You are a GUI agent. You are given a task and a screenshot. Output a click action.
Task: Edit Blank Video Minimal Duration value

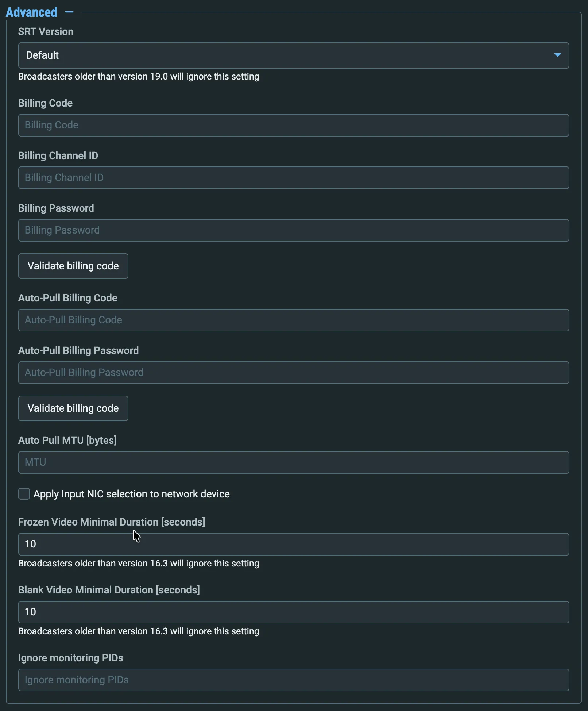pos(294,612)
